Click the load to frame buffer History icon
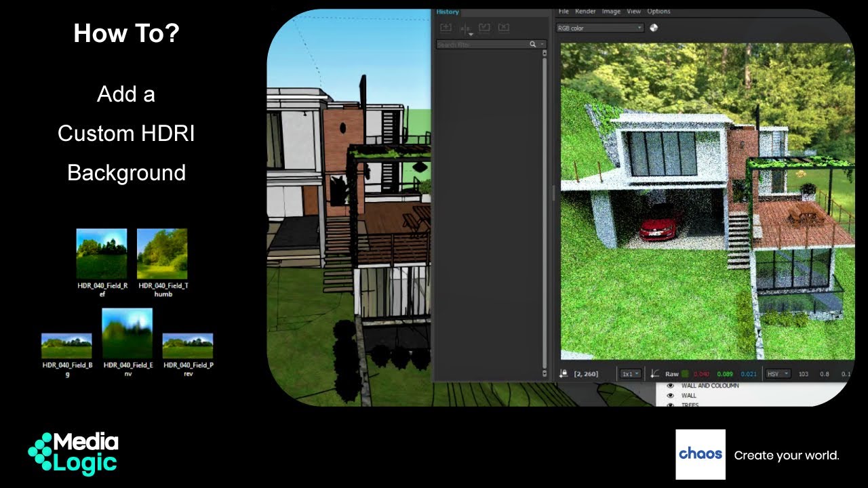This screenshot has height=488, width=868. 484,28
